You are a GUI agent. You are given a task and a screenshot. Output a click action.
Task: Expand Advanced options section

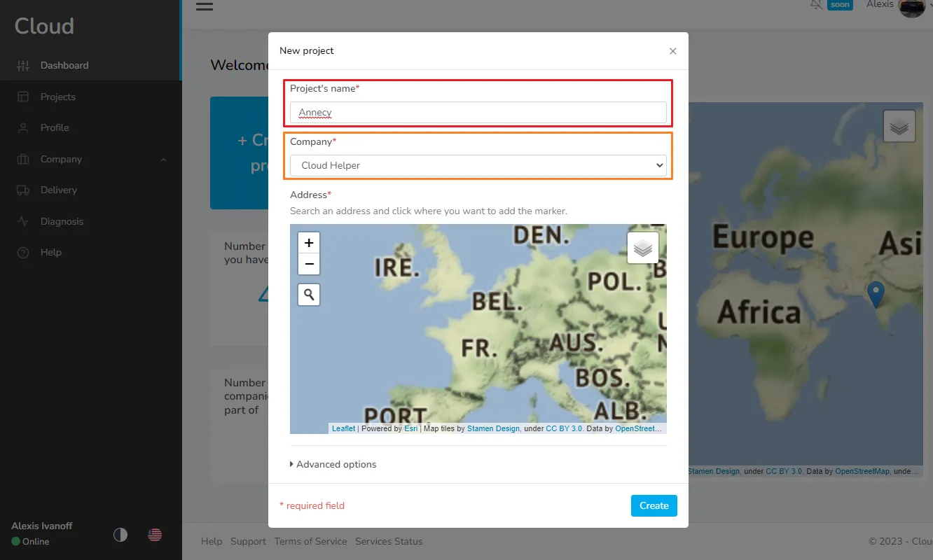coord(333,464)
